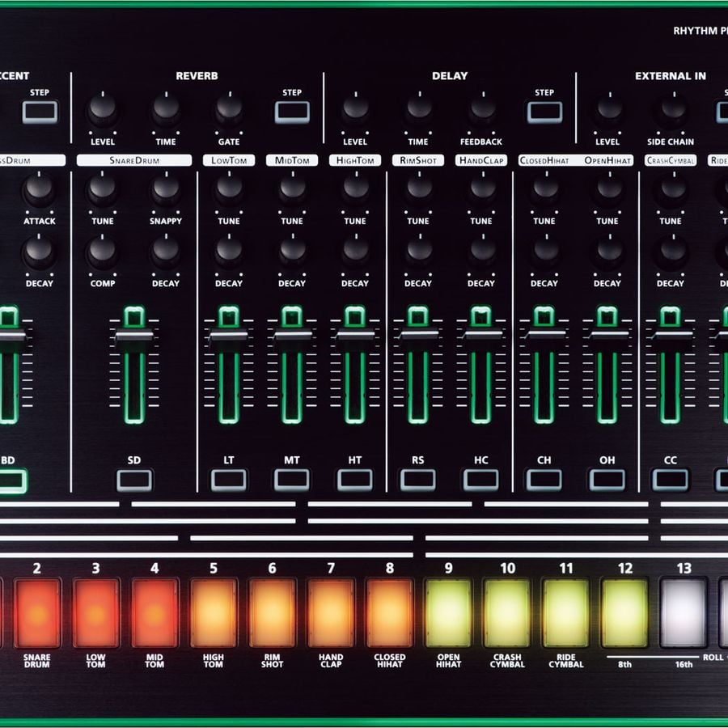
Task: Click the Reverb LEVEL knob
Action: (x=103, y=108)
